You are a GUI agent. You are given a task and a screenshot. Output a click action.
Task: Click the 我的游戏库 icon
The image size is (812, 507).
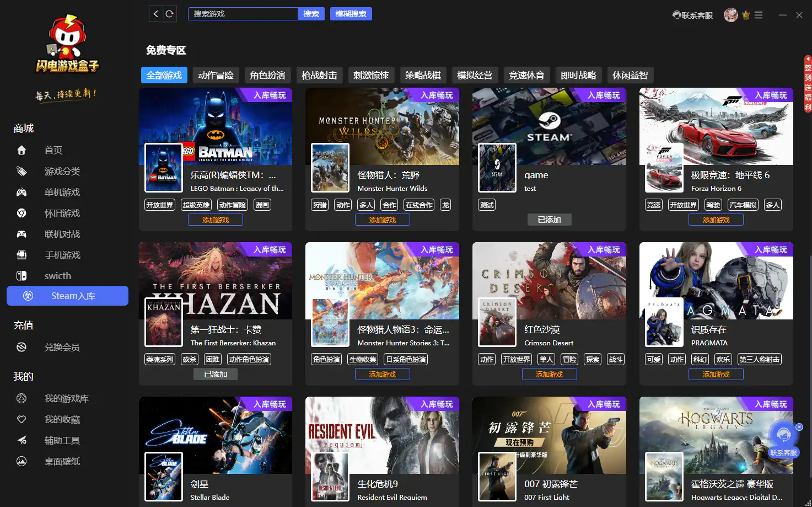[x=21, y=398]
